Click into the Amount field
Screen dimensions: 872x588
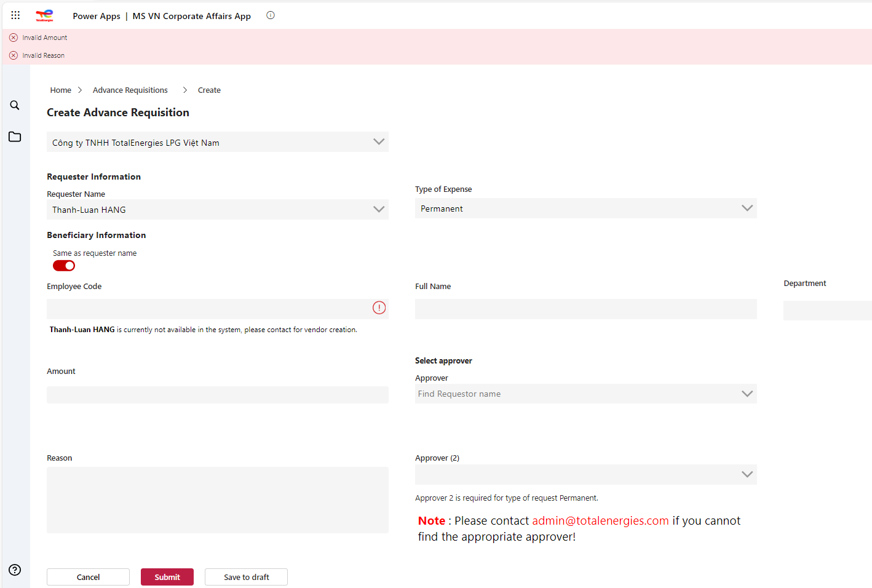tap(218, 395)
